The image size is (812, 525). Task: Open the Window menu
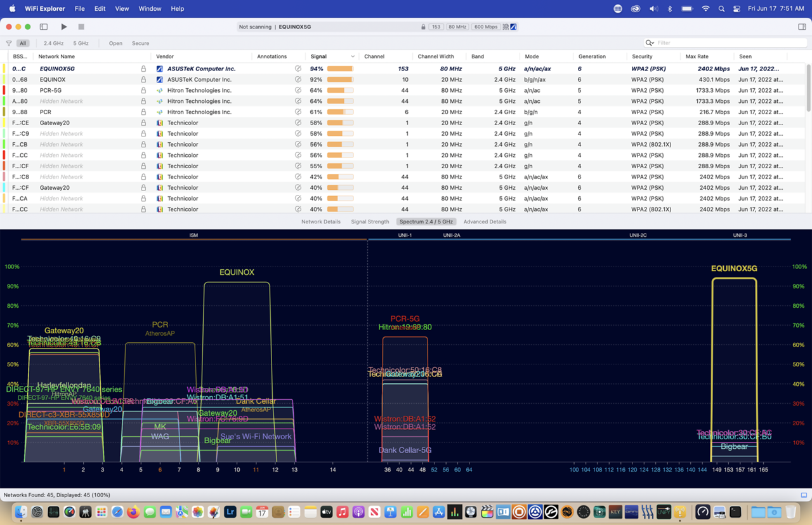150,9
